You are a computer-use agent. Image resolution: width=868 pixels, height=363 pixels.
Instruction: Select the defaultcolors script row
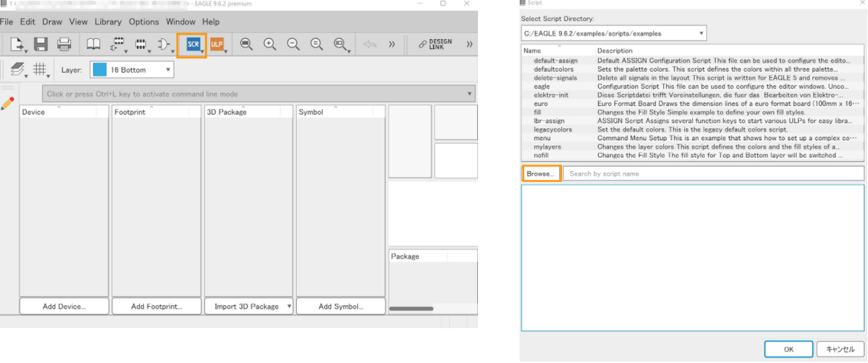(x=692, y=69)
